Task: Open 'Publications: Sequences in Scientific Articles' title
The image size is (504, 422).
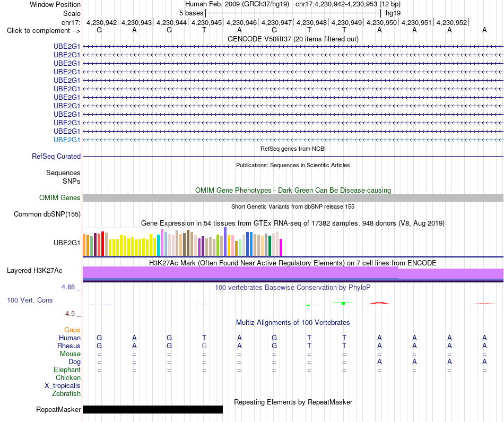Action: click(293, 165)
